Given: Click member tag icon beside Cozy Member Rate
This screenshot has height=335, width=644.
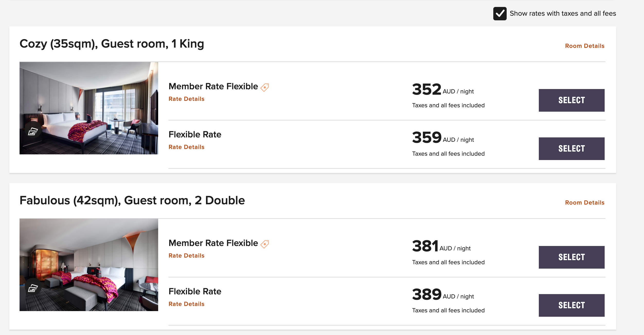Looking at the screenshot, I should coord(265,87).
